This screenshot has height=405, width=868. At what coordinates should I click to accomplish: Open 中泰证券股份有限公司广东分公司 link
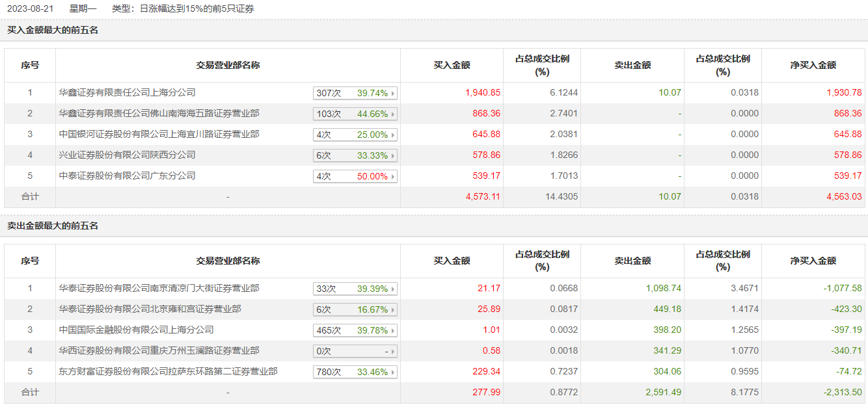(127, 176)
